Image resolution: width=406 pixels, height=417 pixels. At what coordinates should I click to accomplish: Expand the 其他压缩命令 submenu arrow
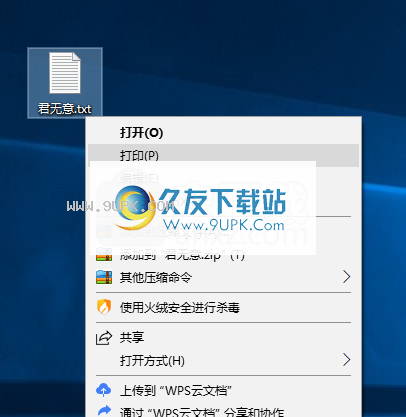coord(347,277)
